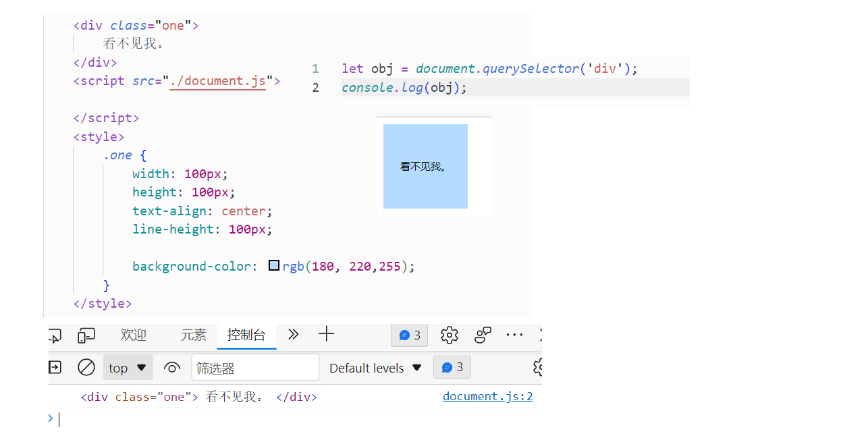Click the .one selector in style
Image resolution: width=868 pixels, height=438 pixels.
(117, 155)
